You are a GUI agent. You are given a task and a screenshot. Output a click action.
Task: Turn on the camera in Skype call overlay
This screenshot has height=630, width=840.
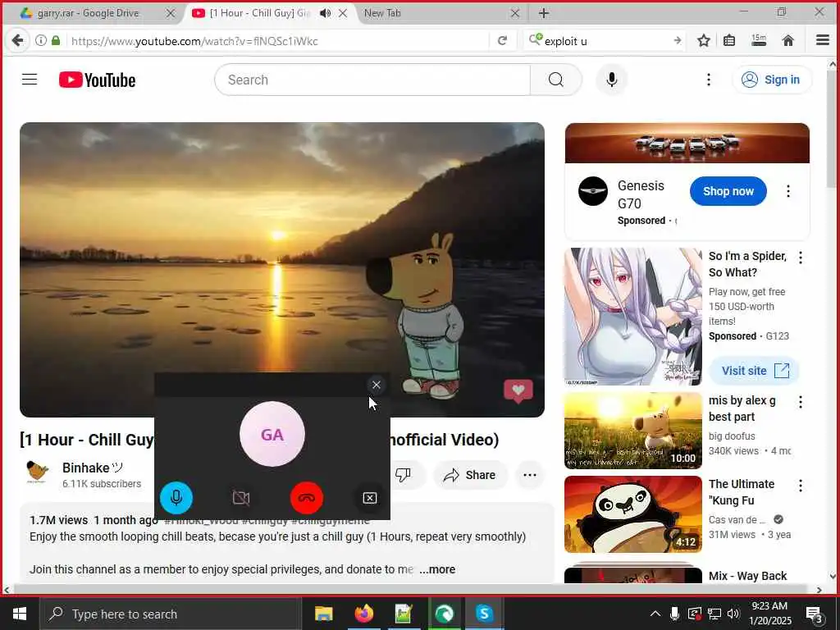pos(241,498)
